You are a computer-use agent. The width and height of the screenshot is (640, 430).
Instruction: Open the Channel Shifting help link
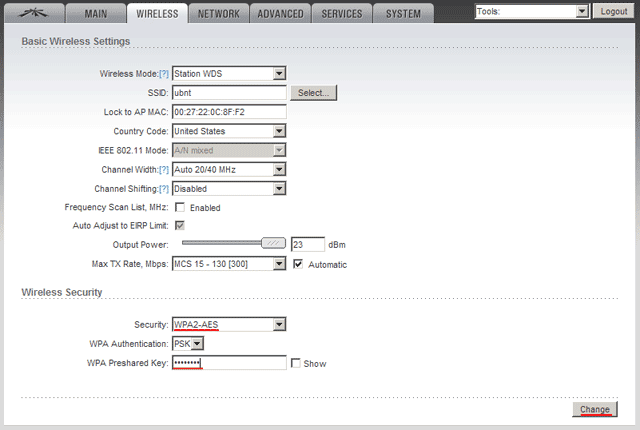click(x=164, y=189)
